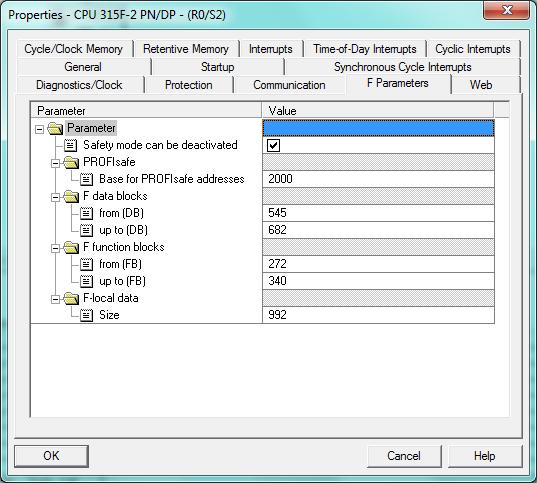This screenshot has width=537, height=483.
Task: Select the 'up to (DB)' row label
Action: [x=123, y=230]
